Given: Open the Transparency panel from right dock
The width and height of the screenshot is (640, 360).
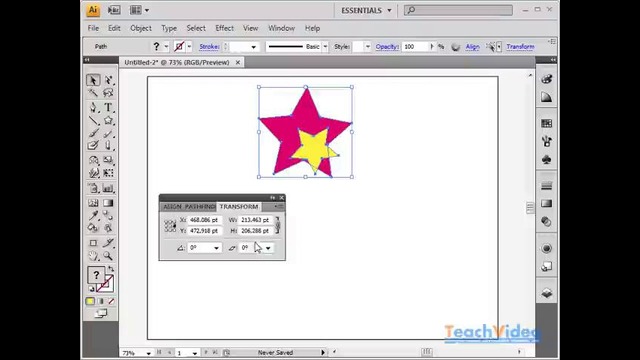Looking at the screenshot, I should click(x=547, y=222).
